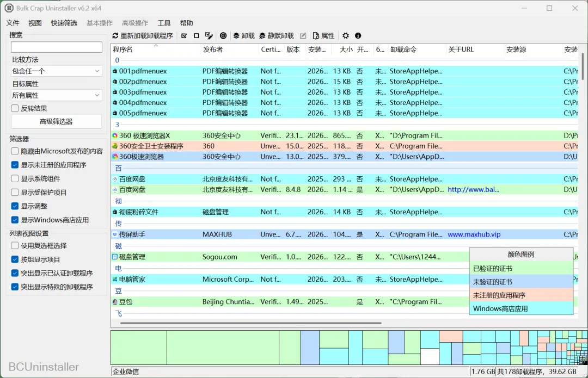Sort by the 大小 column header
This screenshot has height=378, width=588.
click(343, 49)
